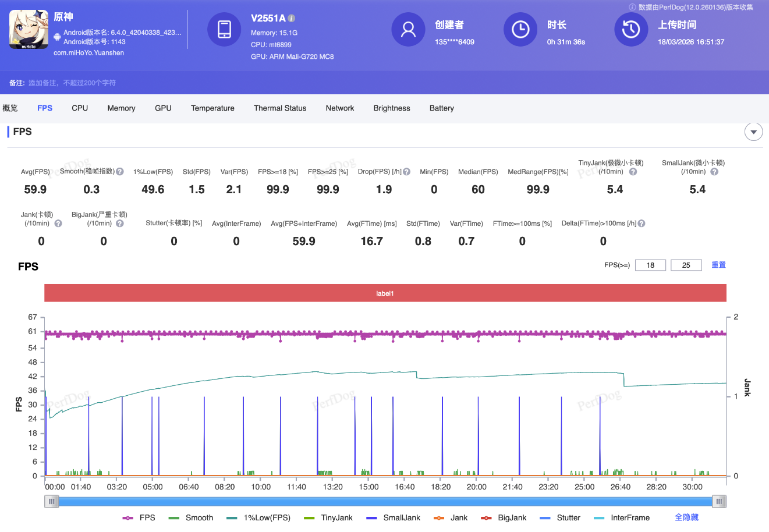Click the 备注 remarks input field
The width and height of the screenshot is (769, 532).
[x=87, y=83]
